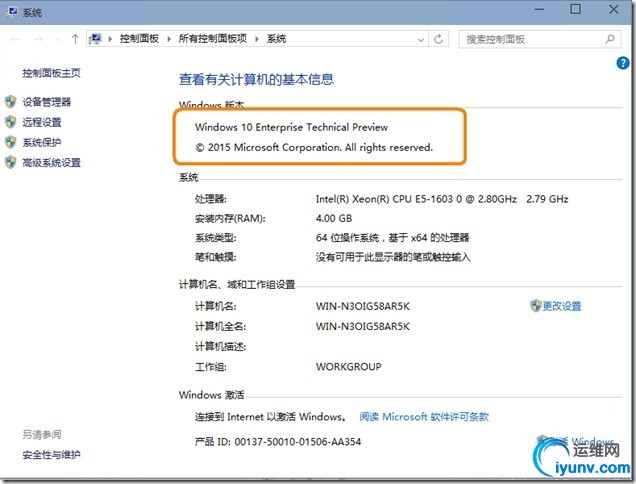
Task: Click shield icon beside 系统保护
Action: pos(11,142)
